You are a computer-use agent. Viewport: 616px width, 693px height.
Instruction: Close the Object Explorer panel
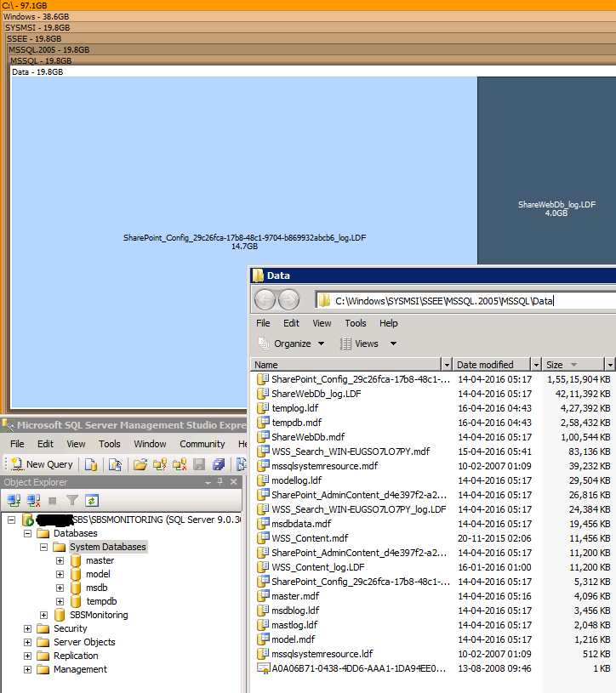pyautogui.click(x=233, y=482)
